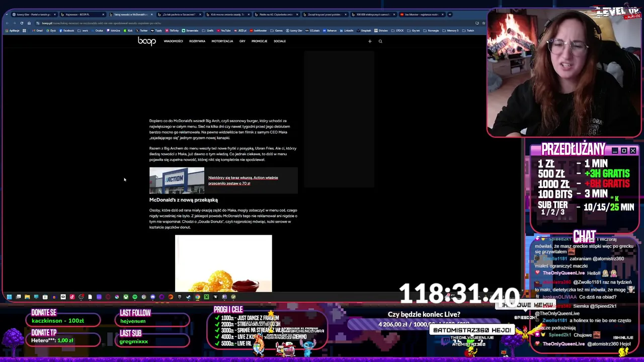Open the STOCK bookmark folder
Image resolution: width=644 pixels, height=362 pixels.
pyautogui.click(x=398, y=31)
